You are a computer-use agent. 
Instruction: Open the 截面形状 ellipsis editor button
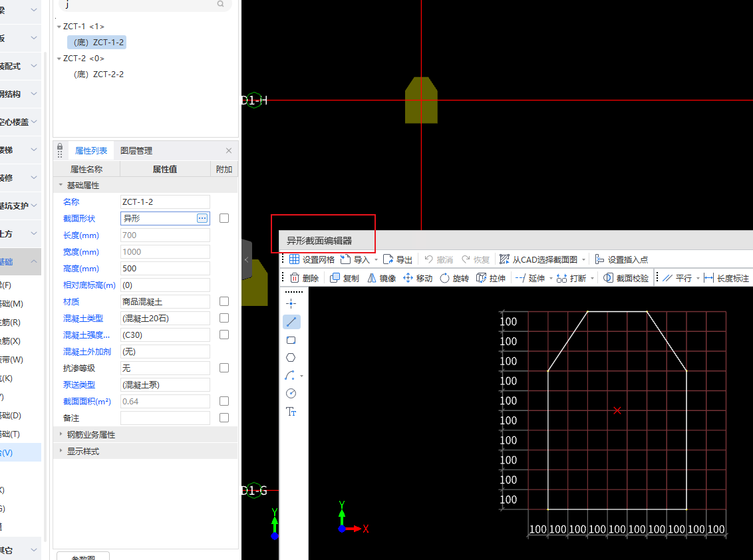tap(202, 218)
